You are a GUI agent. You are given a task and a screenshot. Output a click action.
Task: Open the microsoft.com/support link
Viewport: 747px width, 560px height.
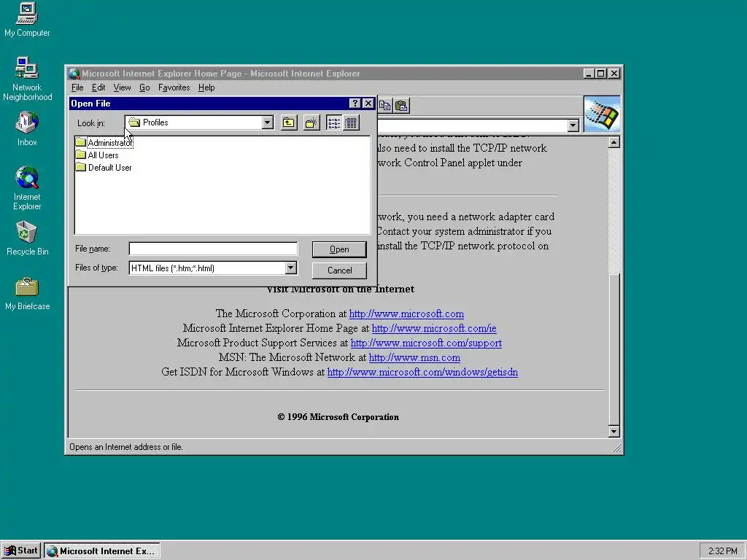pos(426,343)
